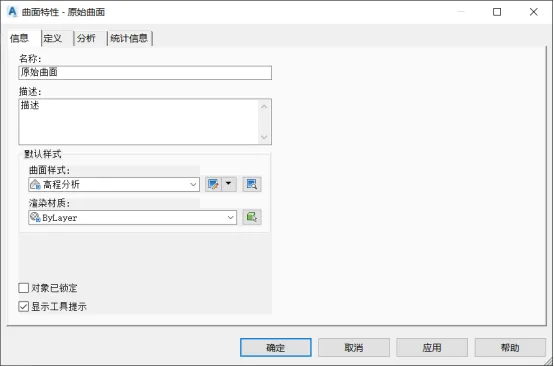
Task: Open the 渲染材质 ByLayer dropdown
Action: point(132,217)
